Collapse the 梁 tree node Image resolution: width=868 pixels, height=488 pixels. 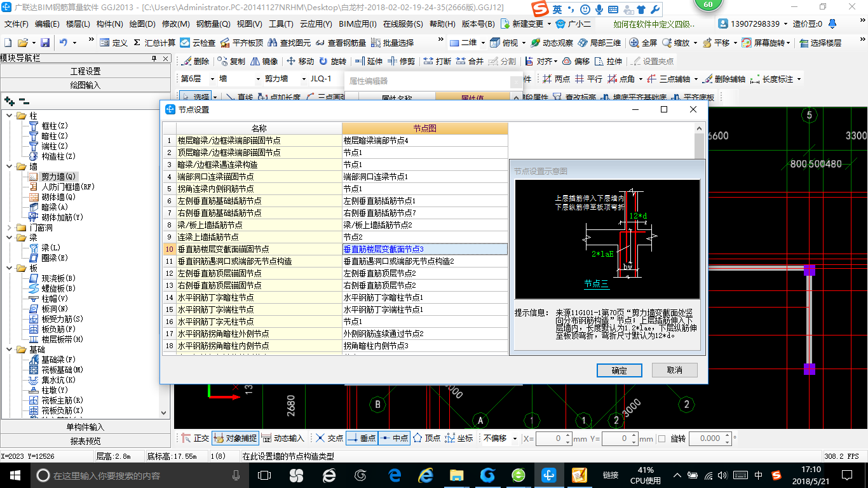8,238
